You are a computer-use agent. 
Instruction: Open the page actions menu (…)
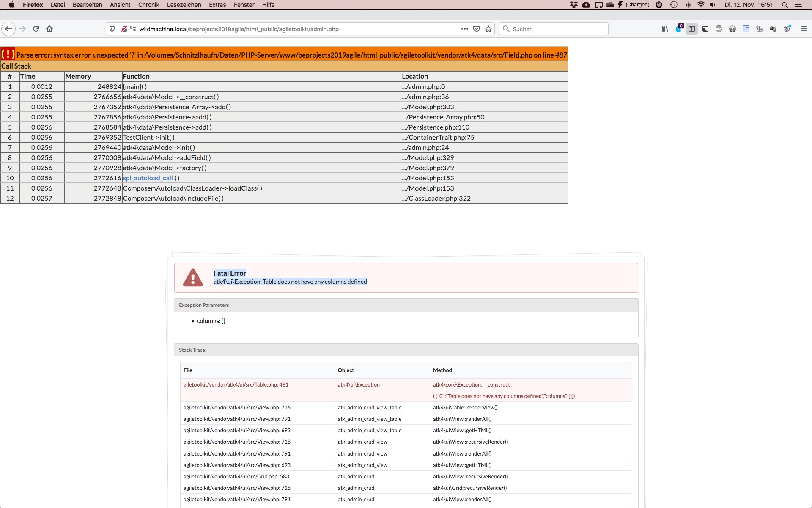[464, 29]
